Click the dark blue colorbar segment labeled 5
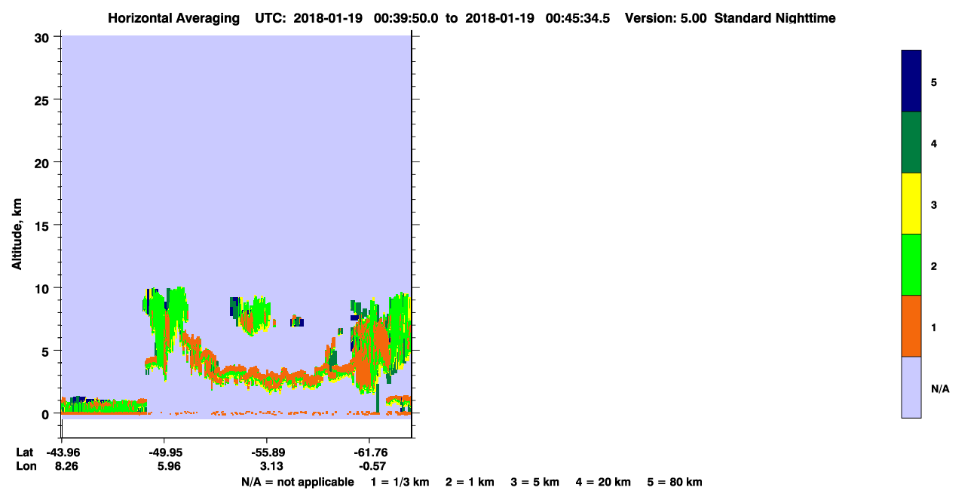The image size is (980, 503). click(x=911, y=81)
